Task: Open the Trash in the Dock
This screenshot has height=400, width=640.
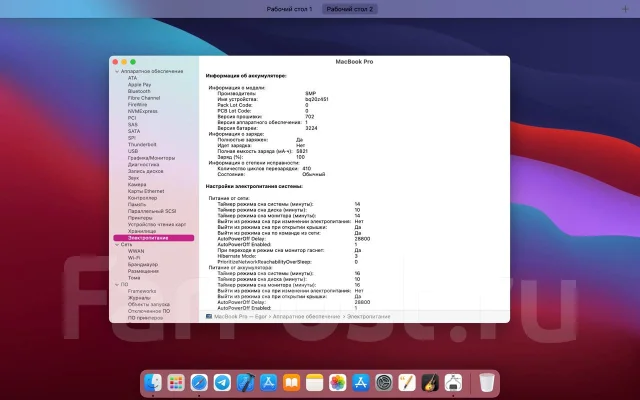Action: click(x=487, y=383)
